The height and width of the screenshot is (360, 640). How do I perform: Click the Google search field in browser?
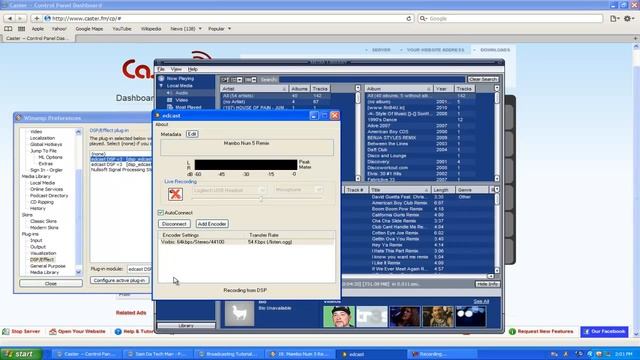tap(510, 18)
